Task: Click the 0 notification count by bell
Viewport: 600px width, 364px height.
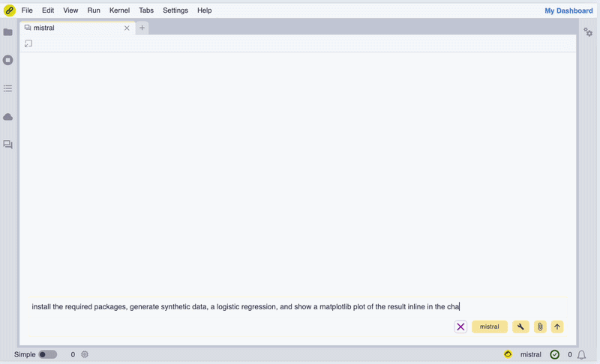Action: pos(570,354)
